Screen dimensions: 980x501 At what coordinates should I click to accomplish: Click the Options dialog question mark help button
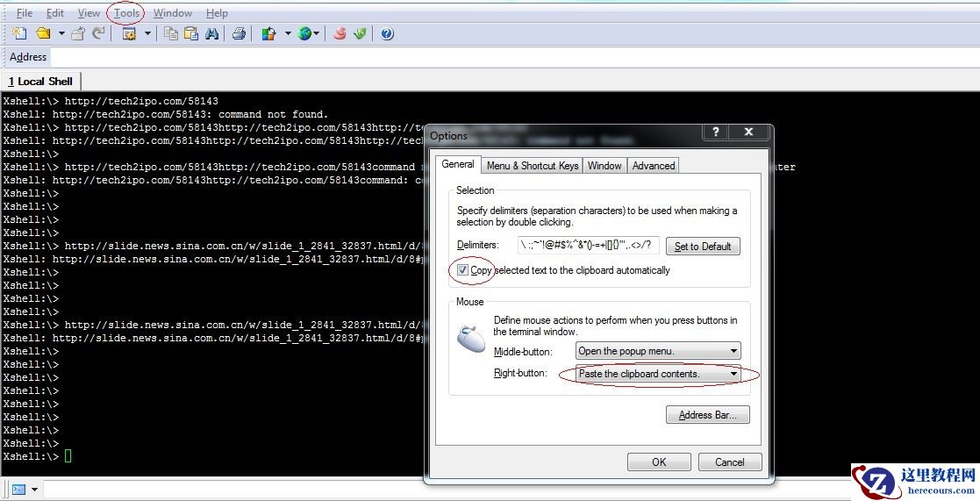(x=716, y=132)
